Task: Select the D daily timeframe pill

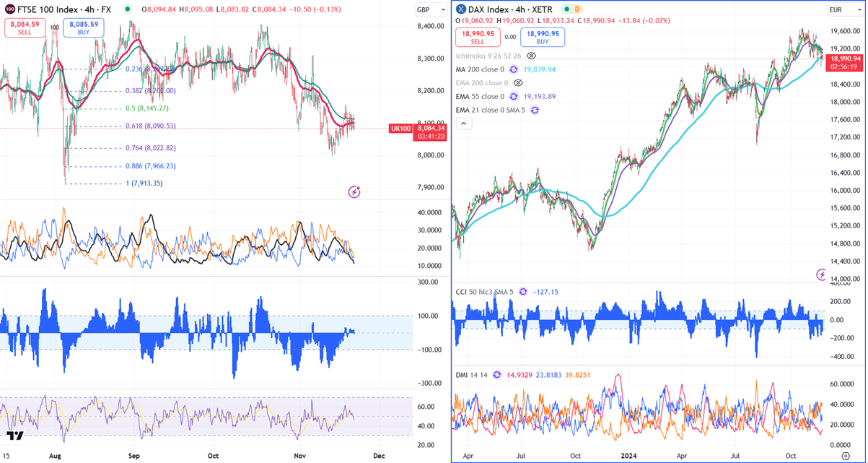Action: (577, 9)
